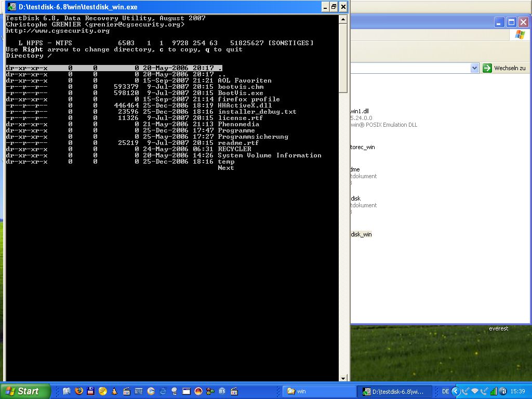
Task: Click the console scrollbar up arrow
Action: tap(343, 19)
